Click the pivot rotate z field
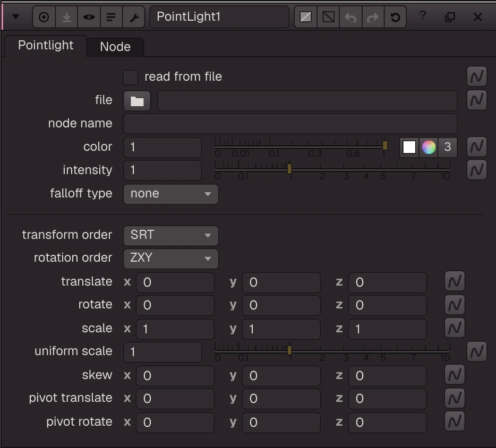 click(x=388, y=423)
